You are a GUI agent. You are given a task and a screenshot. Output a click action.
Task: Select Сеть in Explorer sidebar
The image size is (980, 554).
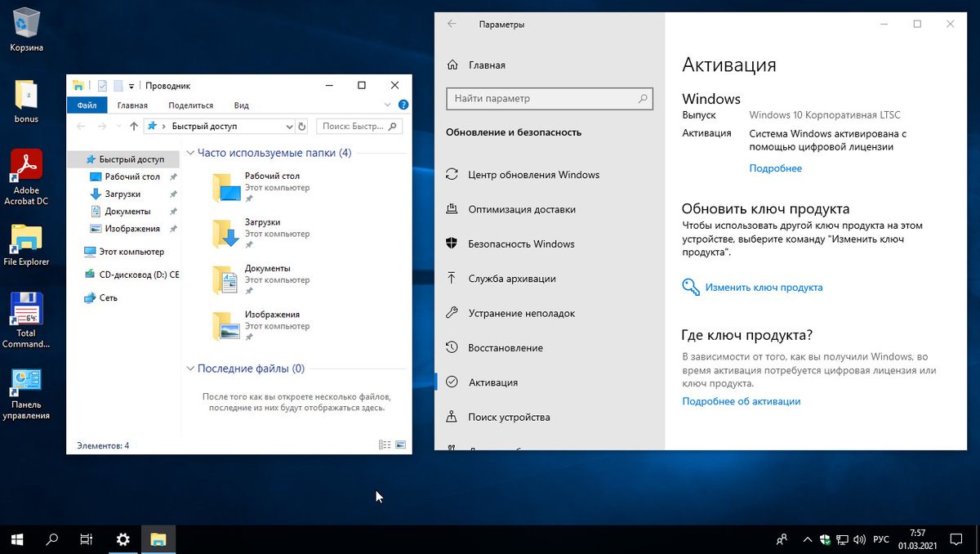(101, 298)
